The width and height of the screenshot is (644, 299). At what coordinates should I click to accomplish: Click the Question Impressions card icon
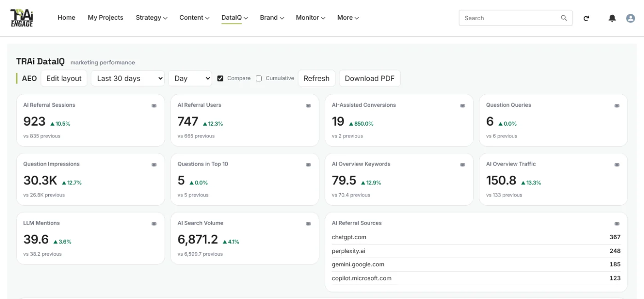pos(154,165)
